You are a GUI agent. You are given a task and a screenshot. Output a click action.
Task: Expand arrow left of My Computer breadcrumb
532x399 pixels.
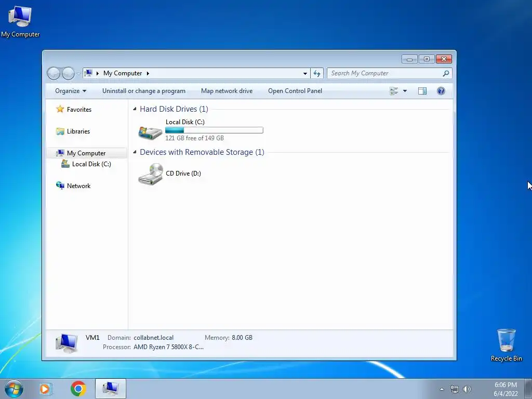pos(98,73)
